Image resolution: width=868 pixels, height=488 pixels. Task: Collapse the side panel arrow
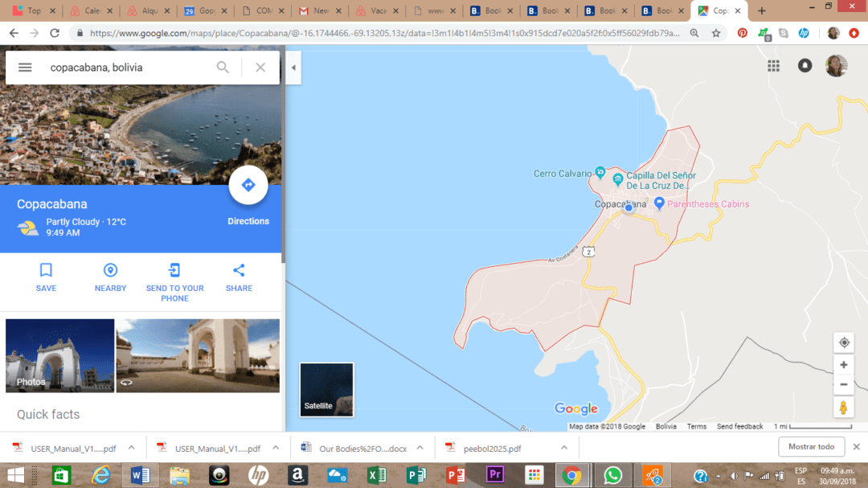pyautogui.click(x=293, y=68)
